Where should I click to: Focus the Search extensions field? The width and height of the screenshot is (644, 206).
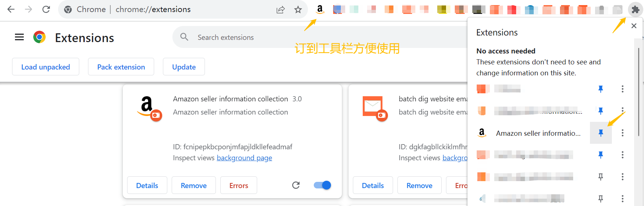click(x=320, y=37)
